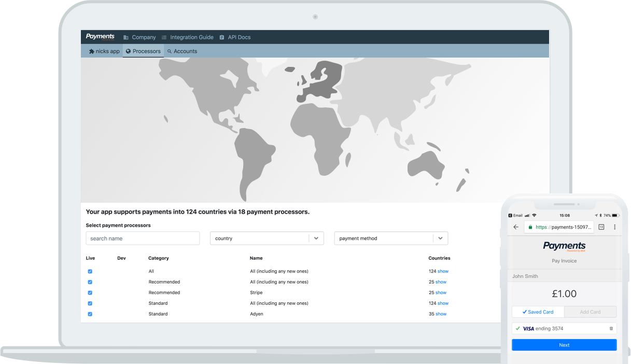Image resolution: width=631 pixels, height=364 pixels.
Task: Show countries for Recommended All (including any new ones)
Action: pyautogui.click(x=441, y=282)
